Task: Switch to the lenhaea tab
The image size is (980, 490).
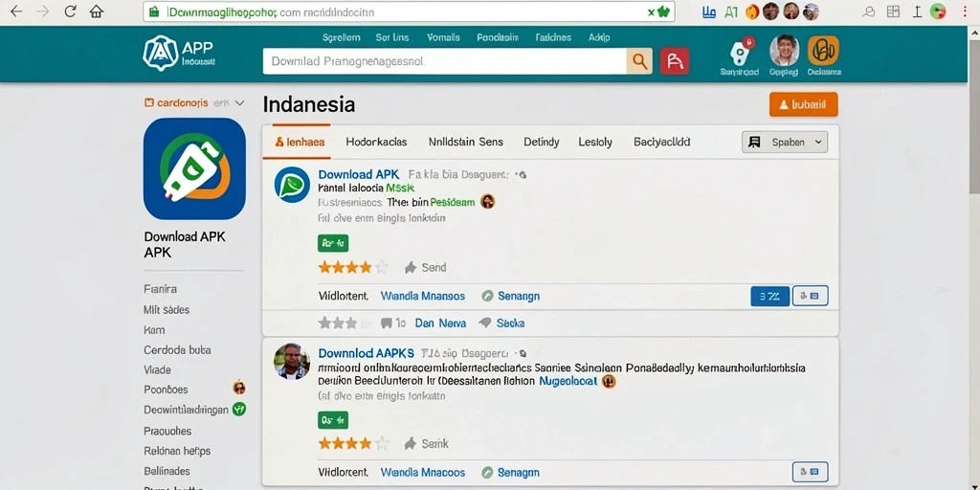Action: click(x=300, y=142)
